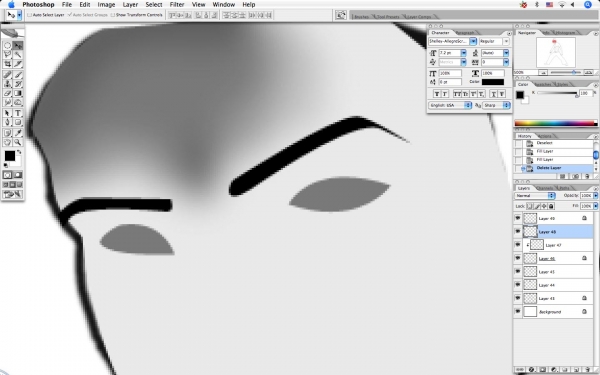
Task: Open the tracking value dropdown
Action: (506, 62)
